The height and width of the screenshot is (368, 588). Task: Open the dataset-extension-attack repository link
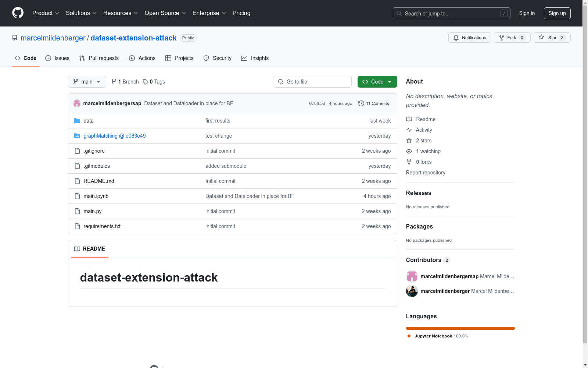[x=133, y=38]
